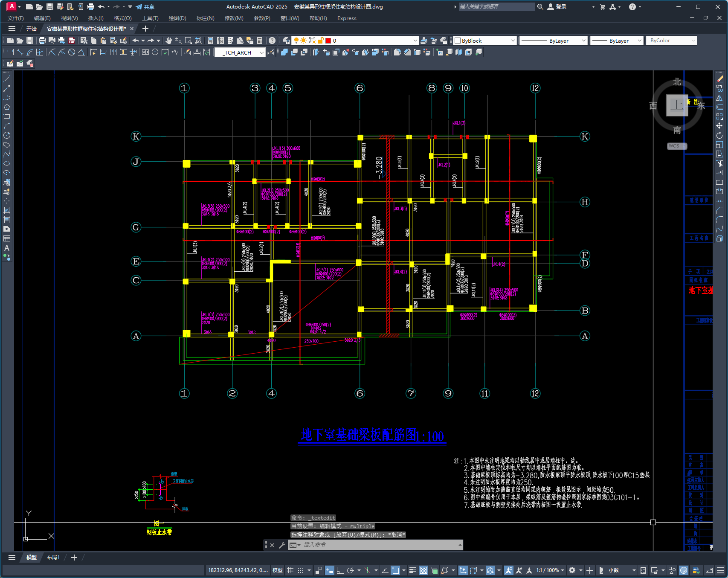Switch to the 开始 tab
The width and height of the screenshot is (728, 578).
(x=32, y=29)
